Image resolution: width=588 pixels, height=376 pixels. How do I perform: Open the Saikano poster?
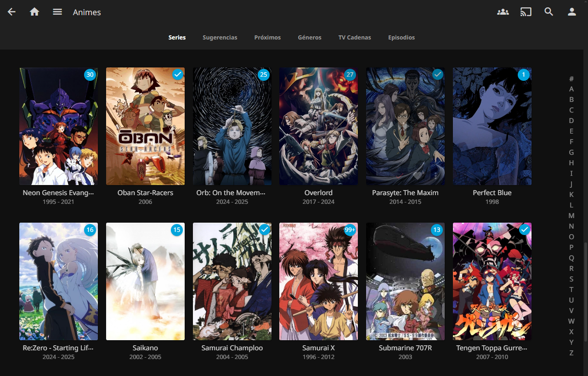tap(145, 281)
